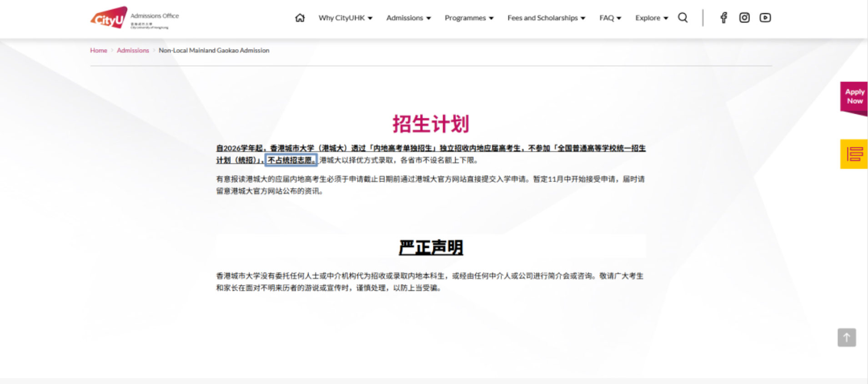868x384 pixels.
Task: Open the YouTube channel icon
Action: [765, 18]
